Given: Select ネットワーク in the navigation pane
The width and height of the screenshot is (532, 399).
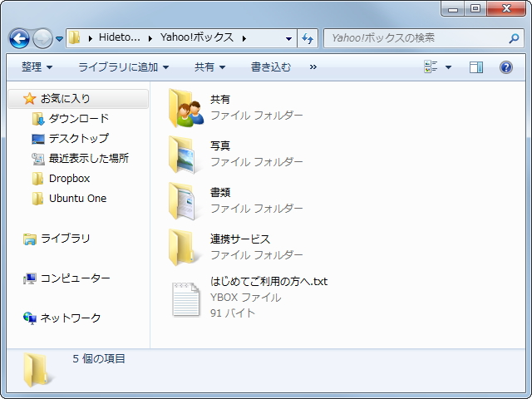Looking at the screenshot, I should point(71,318).
